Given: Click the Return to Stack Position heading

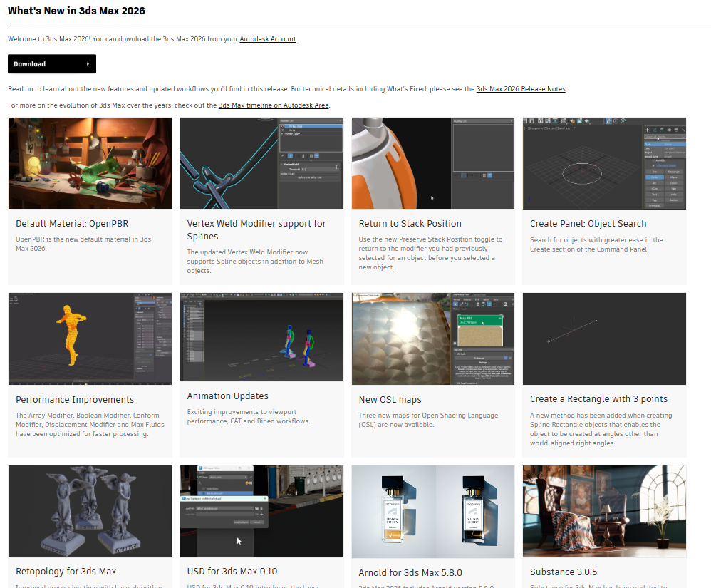Looking at the screenshot, I should [410, 223].
